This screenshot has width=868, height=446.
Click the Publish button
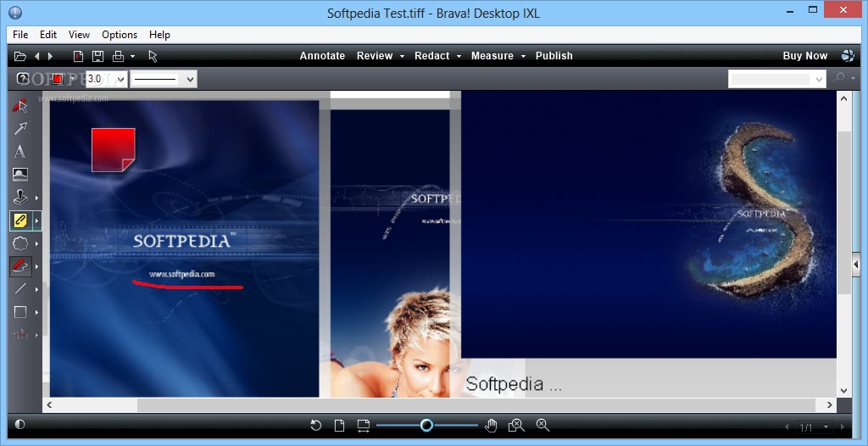(x=554, y=56)
